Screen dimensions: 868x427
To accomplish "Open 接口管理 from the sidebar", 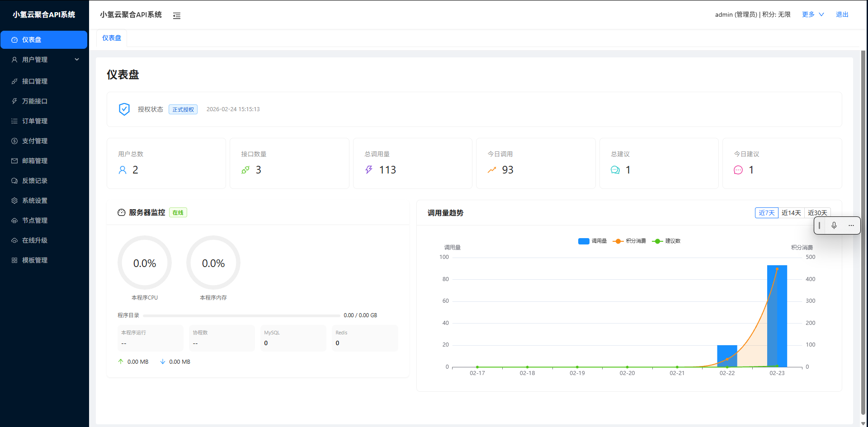I will click(35, 81).
